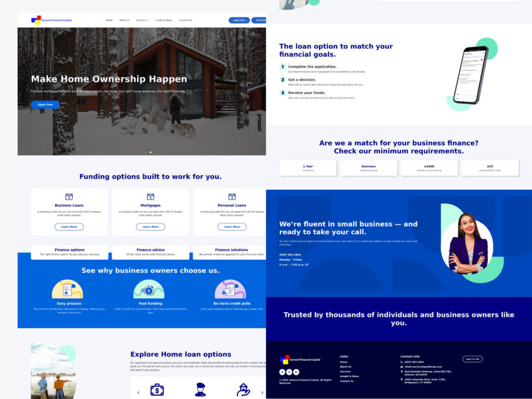This screenshot has width=532, height=399.
Task: Click the Fast funding coin icon
Action: [x=149, y=289]
